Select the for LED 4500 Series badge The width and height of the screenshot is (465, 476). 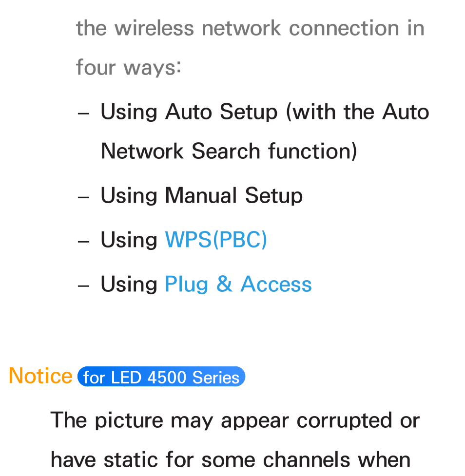(161, 377)
